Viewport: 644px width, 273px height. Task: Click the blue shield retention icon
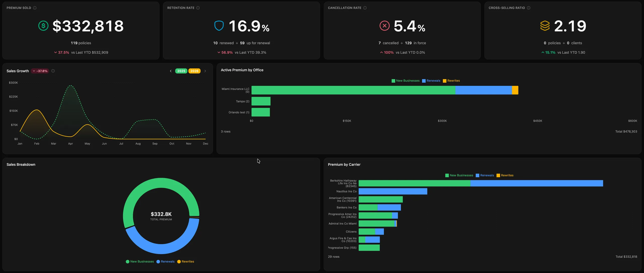(x=219, y=26)
